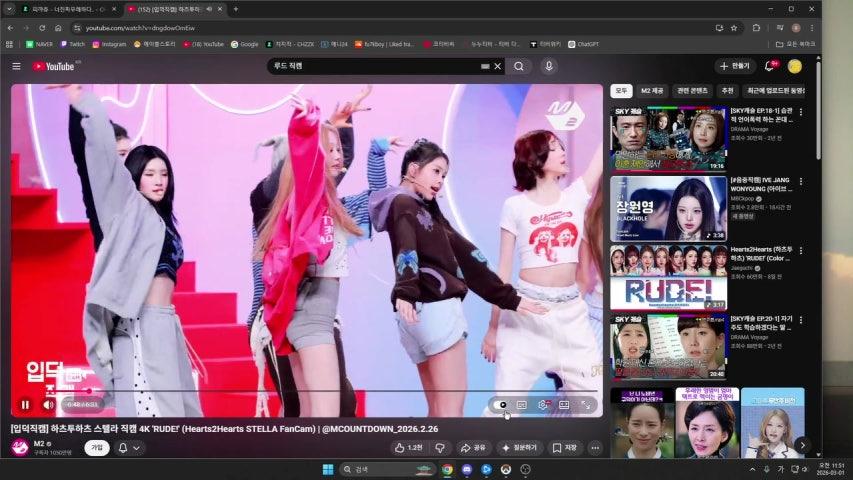Screen dimensions: 853x480
Task: Toggle the autoplay switch in the player
Action: (501, 405)
